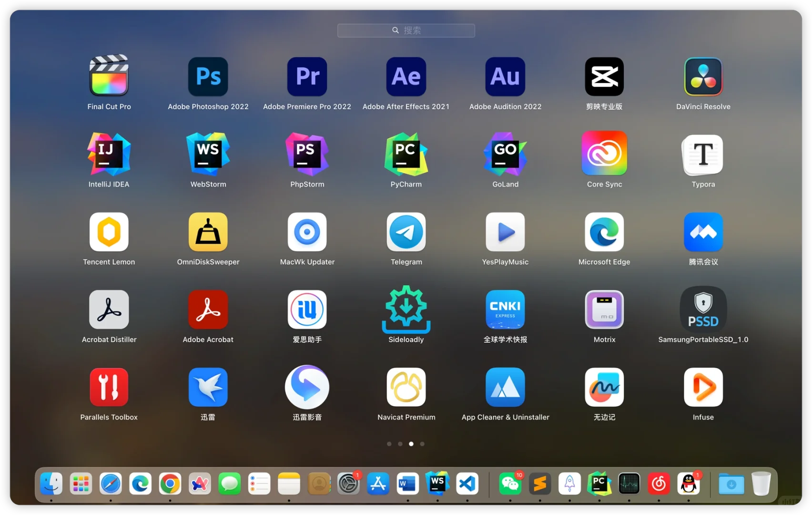This screenshot has width=812, height=515.
Task: Launch WebStorm from the Launchpad grid
Action: click(208, 154)
